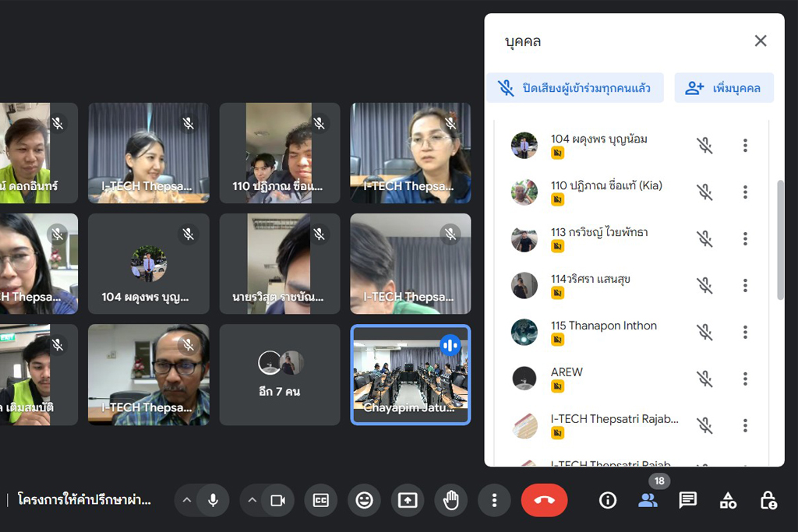Mute AREW microphone icon in list
The image size is (798, 532).
[x=704, y=379]
